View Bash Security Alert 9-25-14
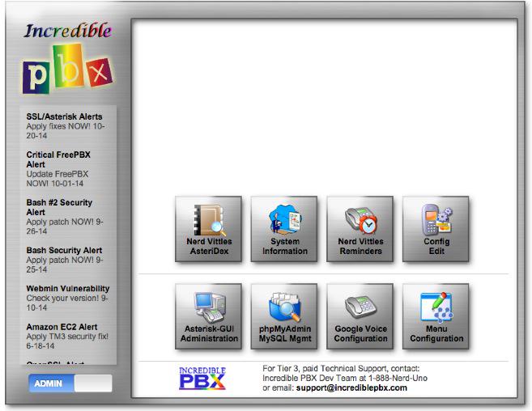Viewport: 532px width, 411px height. tap(65, 250)
